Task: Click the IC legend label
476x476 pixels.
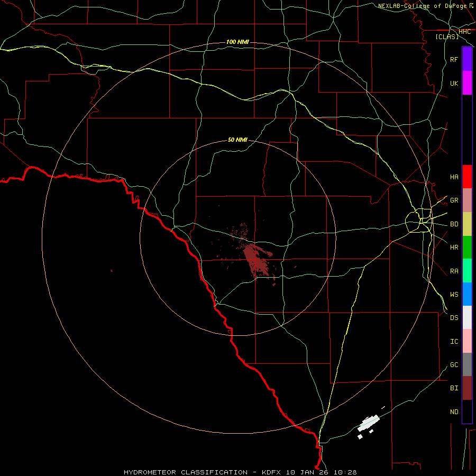Action: point(454,341)
